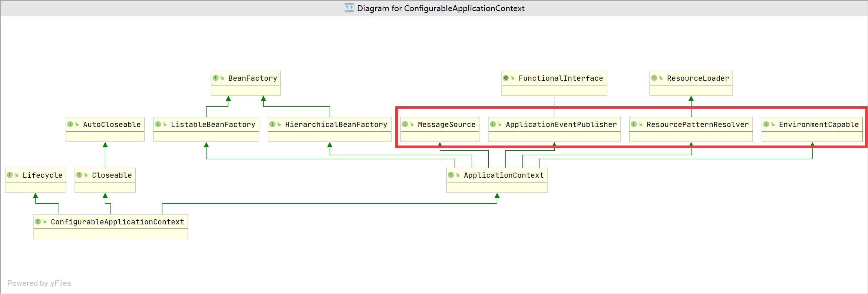
Task: Click the diagram icon in the title bar
Action: pyautogui.click(x=349, y=8)
